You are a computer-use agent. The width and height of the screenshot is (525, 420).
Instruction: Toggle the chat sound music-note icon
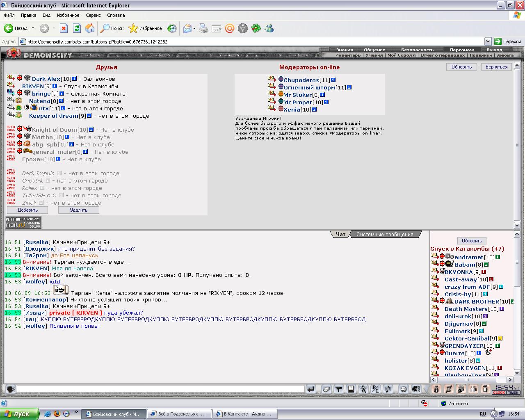(x=388, y=389)
